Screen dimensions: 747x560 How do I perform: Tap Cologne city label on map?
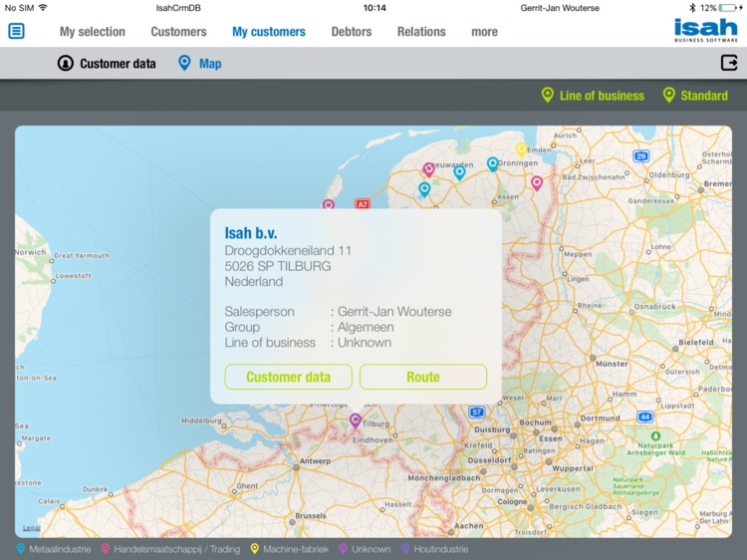[512, 501]
